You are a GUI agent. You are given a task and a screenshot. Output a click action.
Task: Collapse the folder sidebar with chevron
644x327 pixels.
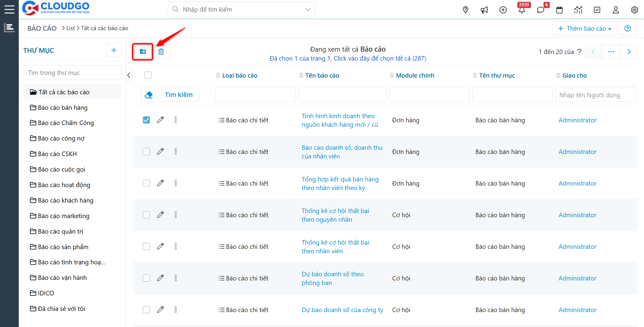pos(129,75)
